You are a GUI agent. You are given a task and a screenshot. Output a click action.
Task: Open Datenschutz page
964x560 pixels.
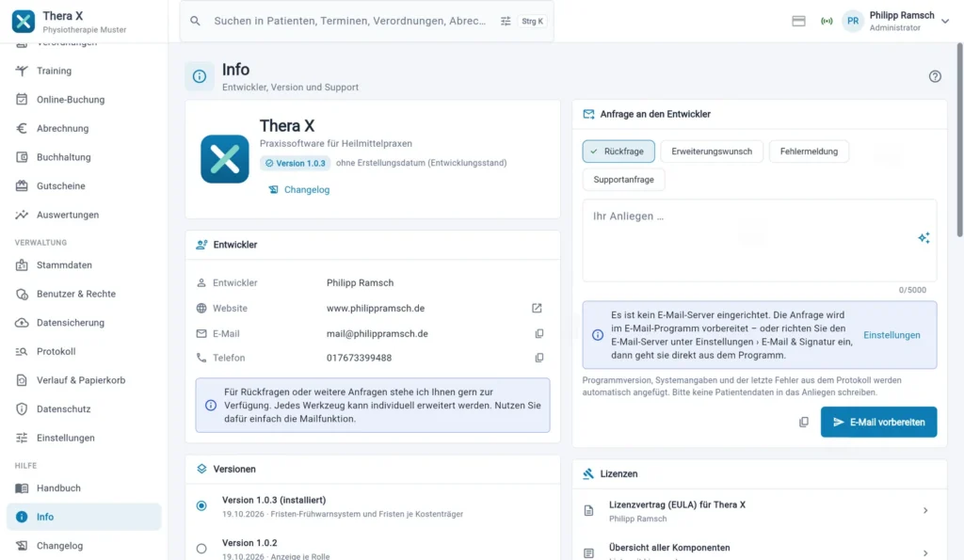click(84, 409)
